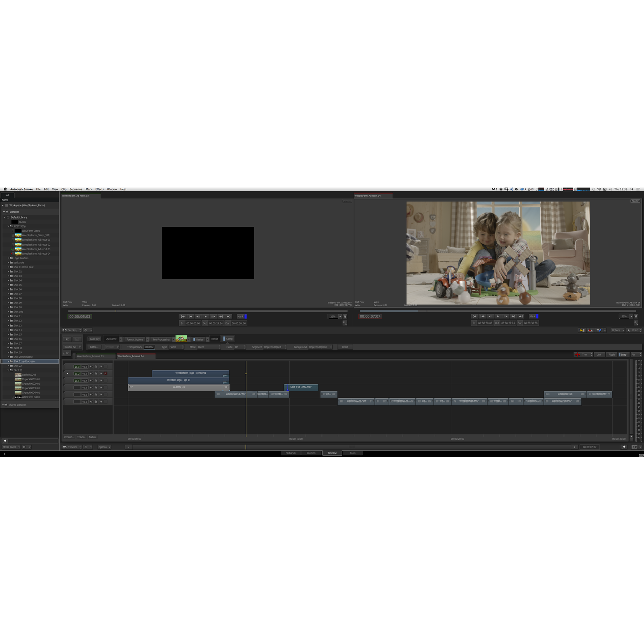The height and width of the screenshot is (644, 644).
Task: Open the Effects menu
Action: (x=99, y=189)
